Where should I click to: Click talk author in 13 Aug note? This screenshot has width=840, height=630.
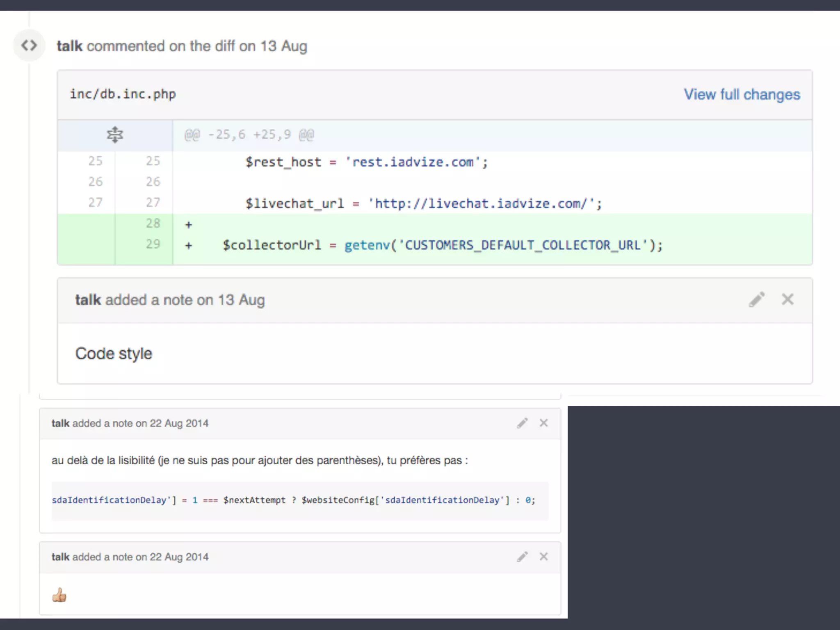[x=88, y=300]
